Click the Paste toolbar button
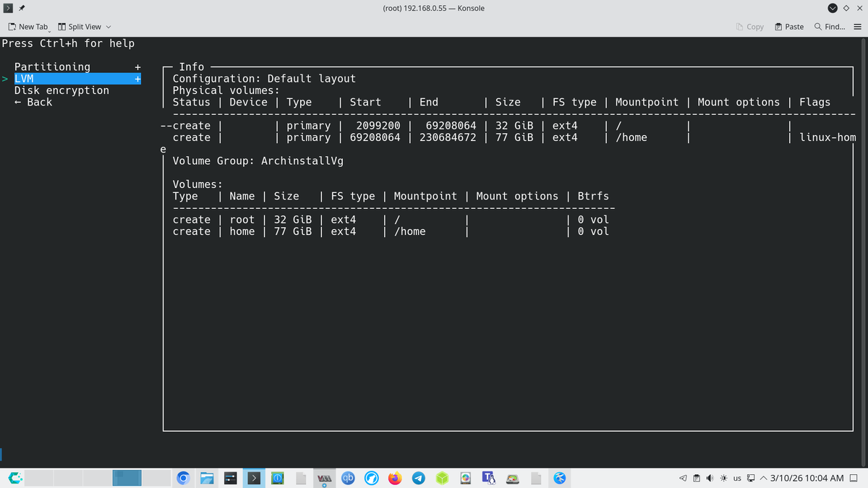The width and height of the screenshot is (868, 488). (x=788, y=26)
